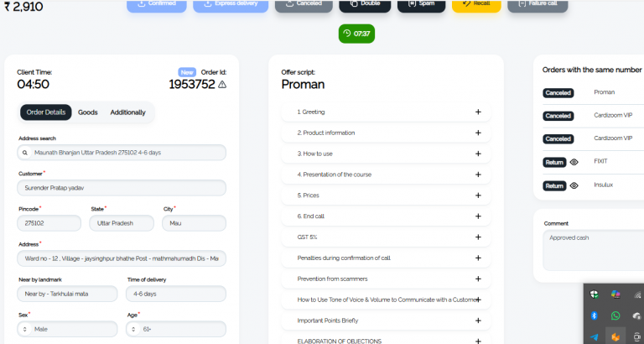Select the Canceled Proman order row
Viewport: 644px width, 344px height.
(x=593, y=93)
